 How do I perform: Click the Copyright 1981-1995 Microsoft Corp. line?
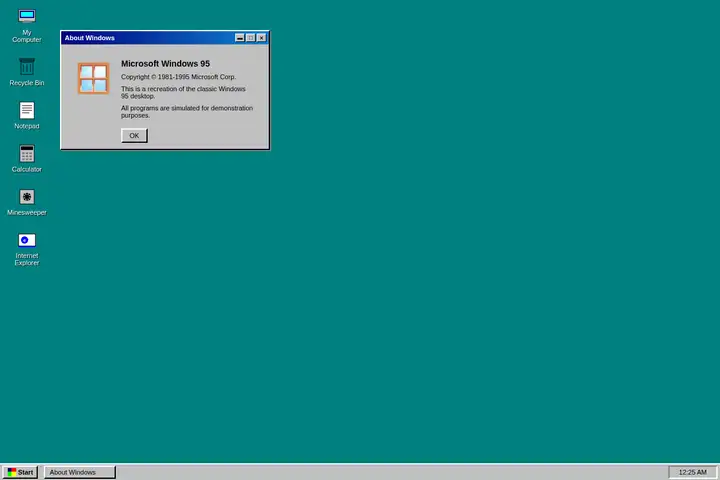coord(178,77)
